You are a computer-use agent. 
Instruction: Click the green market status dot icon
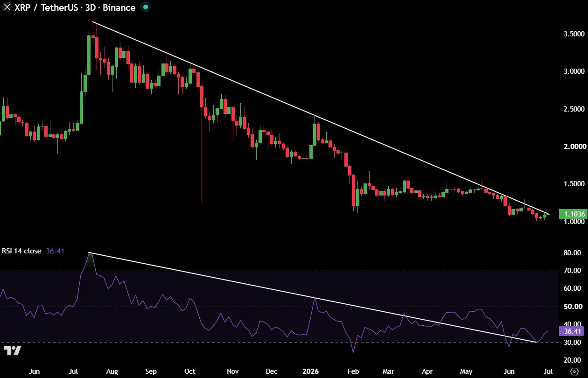point(146,7)
